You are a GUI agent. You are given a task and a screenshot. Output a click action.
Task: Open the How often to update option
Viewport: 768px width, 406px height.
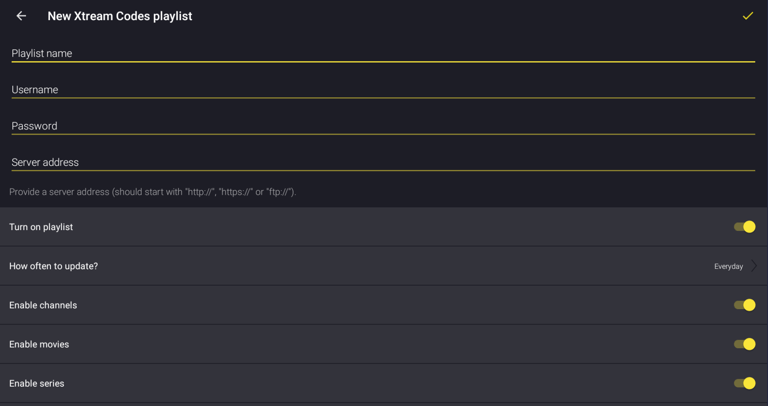point(54,266)
